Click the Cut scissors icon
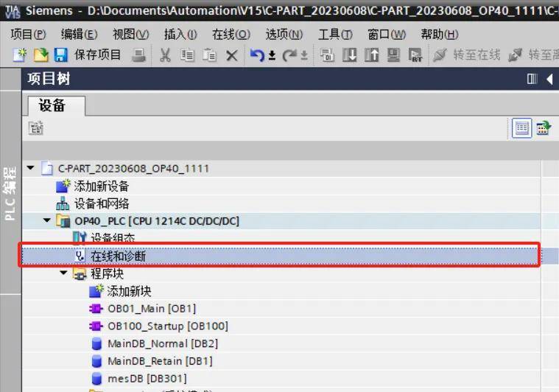Viewport: 559px width, 392px height. [x=165, y=55]
